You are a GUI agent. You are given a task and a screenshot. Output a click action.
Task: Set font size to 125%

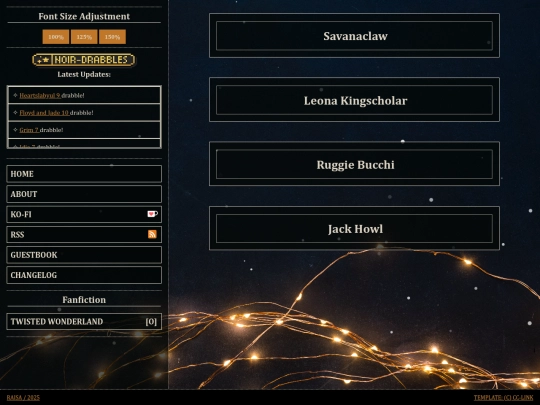[84, 37]
